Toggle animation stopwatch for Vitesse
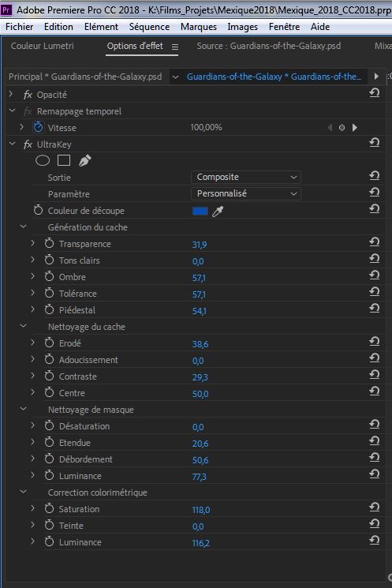This screenshot has height=588, width=392. click(38, 127)
